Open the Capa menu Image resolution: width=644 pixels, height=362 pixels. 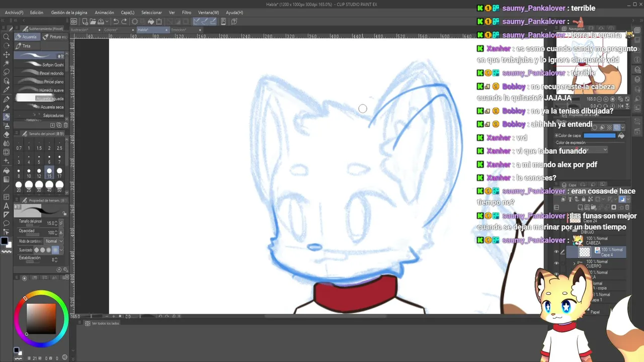[x=128, y=13]
